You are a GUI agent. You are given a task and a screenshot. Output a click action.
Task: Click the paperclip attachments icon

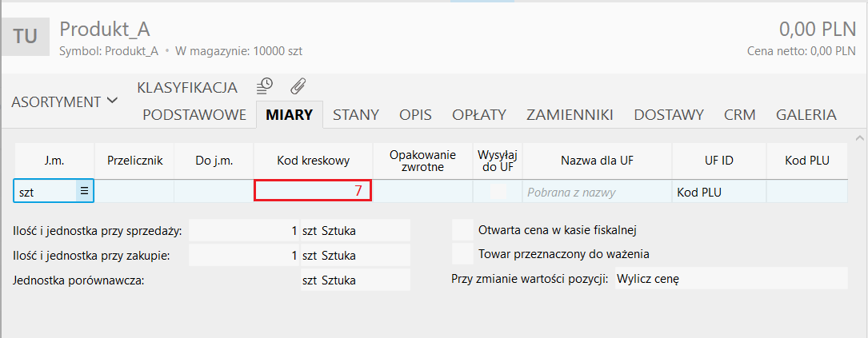298,85
